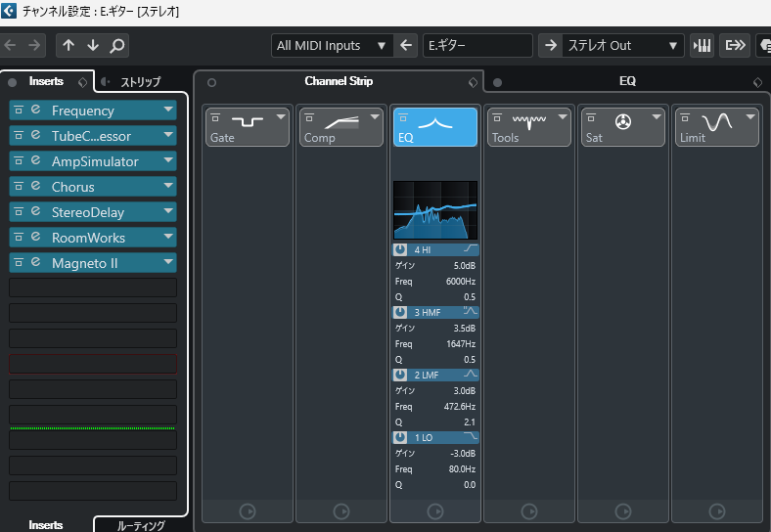
Task: Toggle 2 LMF band power button
Action: [400, 375]
